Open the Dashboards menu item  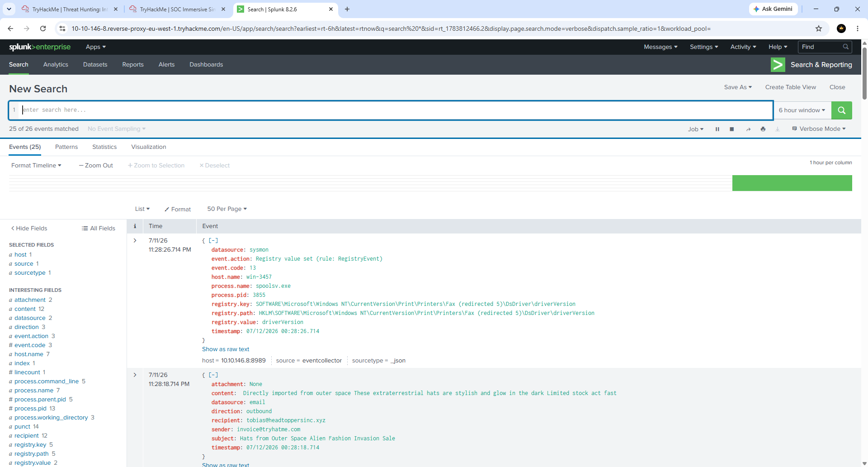point(206,65)
